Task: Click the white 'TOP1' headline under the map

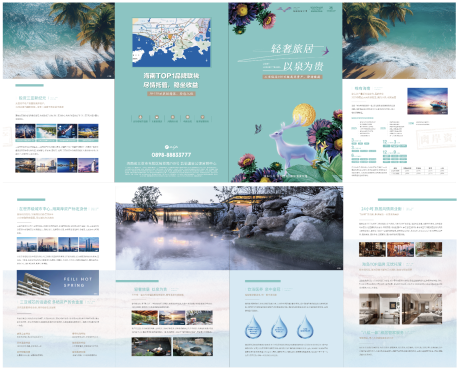Action: [x=171, y=76]
